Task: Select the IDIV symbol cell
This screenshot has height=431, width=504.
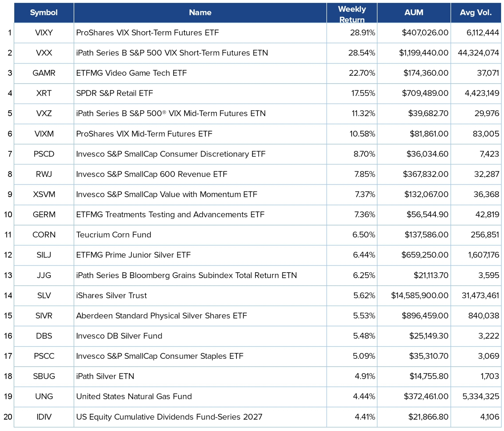Action: [x=44, y=417]
